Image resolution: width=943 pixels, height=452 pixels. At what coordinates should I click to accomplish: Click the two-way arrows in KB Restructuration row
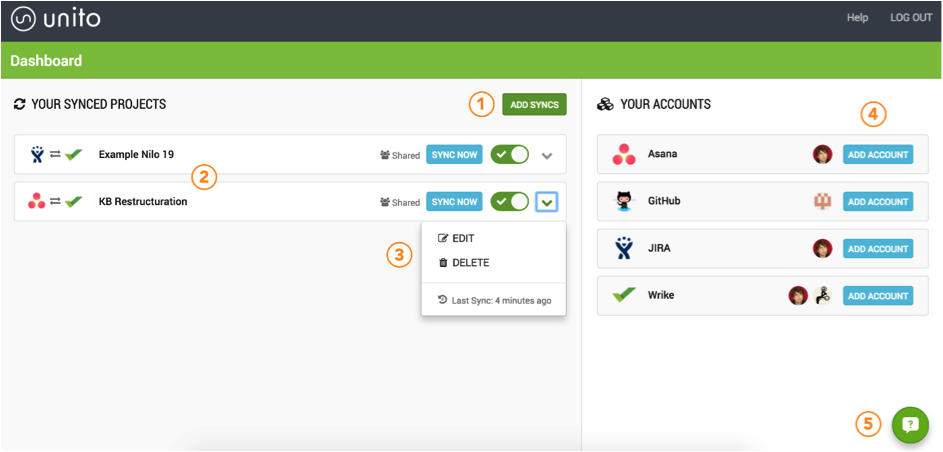click(55, 201)
